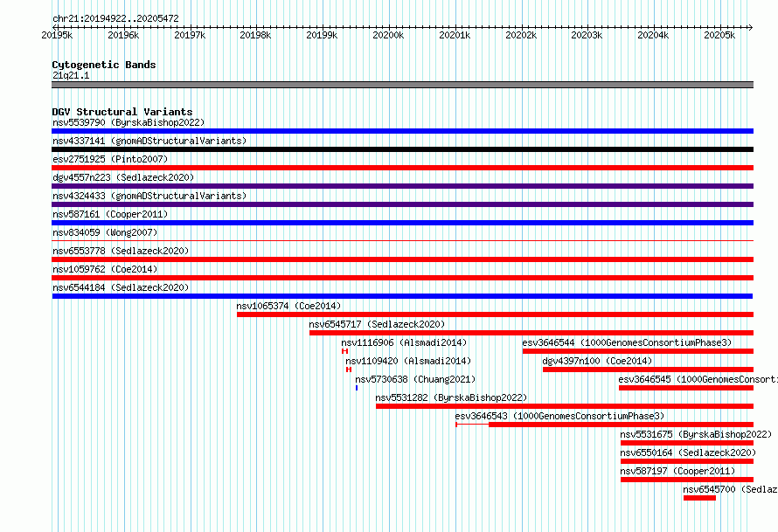Open the esv3646544 (1000GenomesConsortiumPhase3) label

[x=627, y=342]
